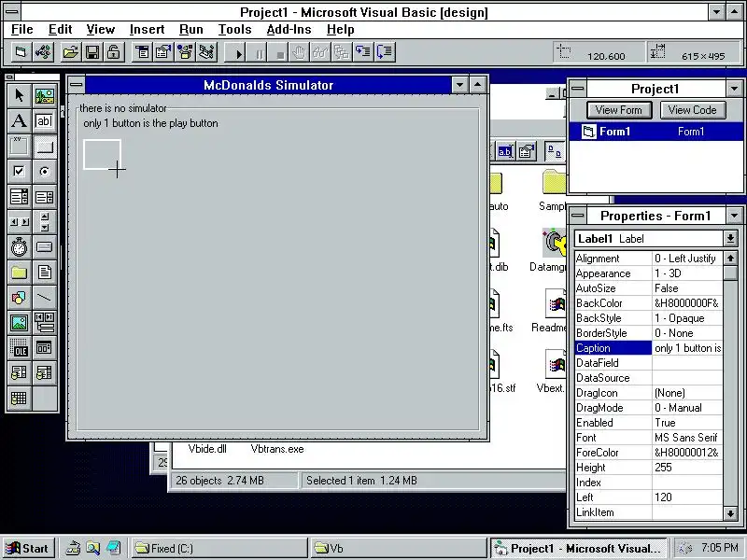Click the Properties list scroll up arrow
The image size is (747, 560).
coord(730,259)
